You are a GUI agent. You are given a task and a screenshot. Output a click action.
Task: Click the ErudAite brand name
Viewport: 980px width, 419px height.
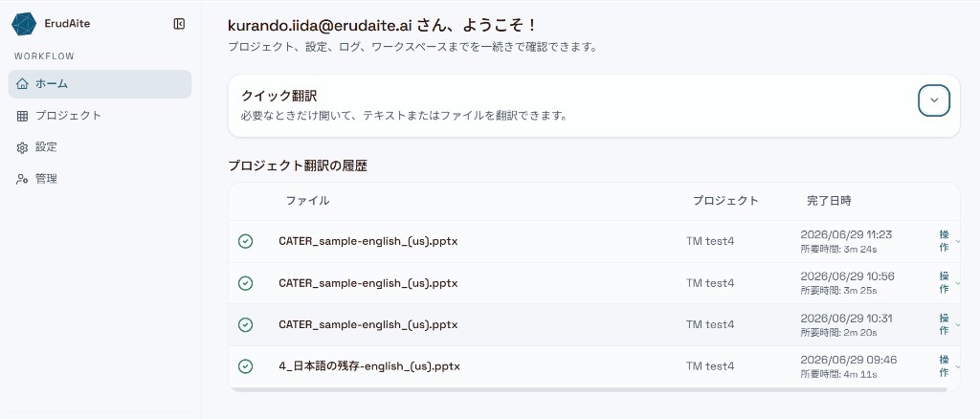68,24
